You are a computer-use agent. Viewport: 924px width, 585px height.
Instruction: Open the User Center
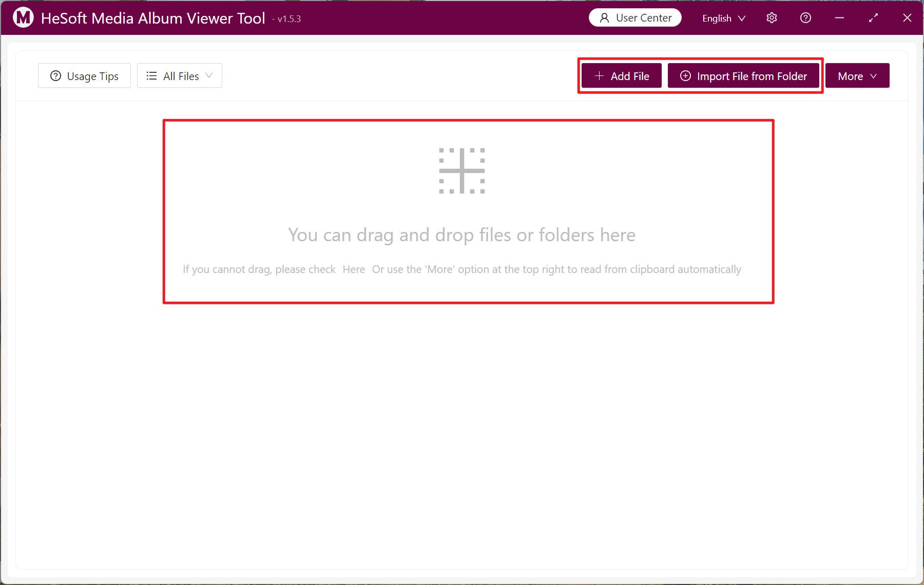coord(635,18)
